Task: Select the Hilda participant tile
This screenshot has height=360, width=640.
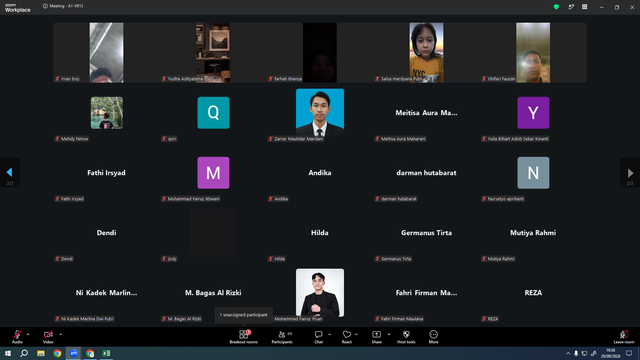Action: (x=320, y=233)
